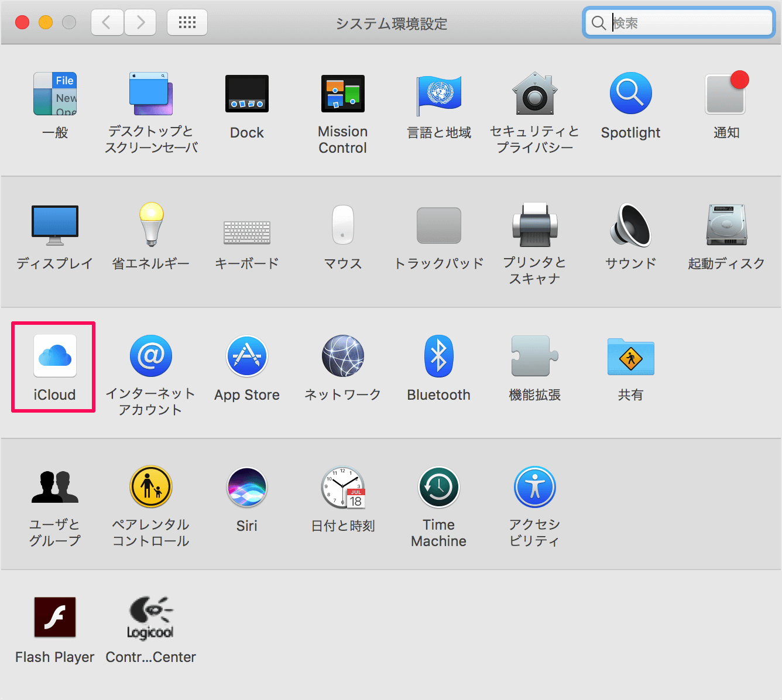This screenshot has height=700, width=782.
Task: Open トラックパッド trackpad icon
Action: pos(439,225)
